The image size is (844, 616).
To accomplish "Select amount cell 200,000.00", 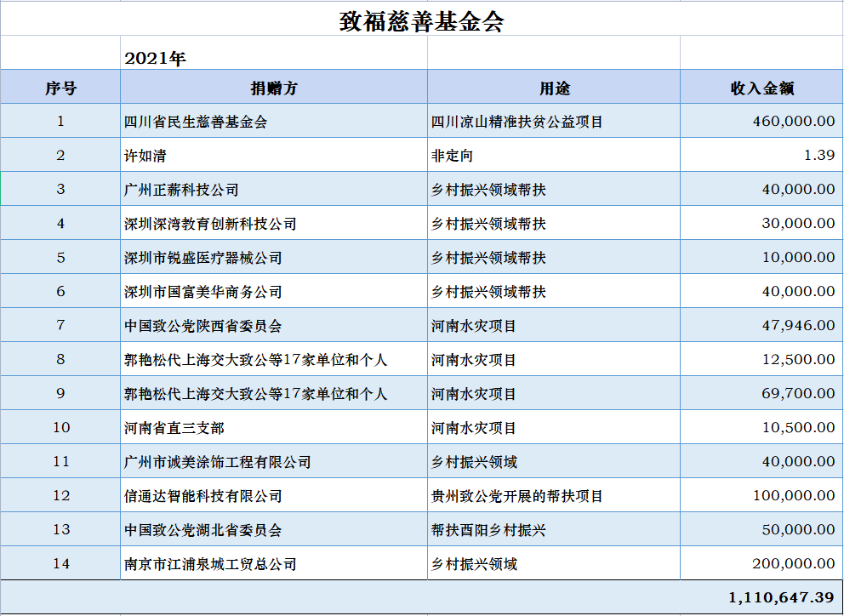I will pyautogui.click(x=761, y=562).
